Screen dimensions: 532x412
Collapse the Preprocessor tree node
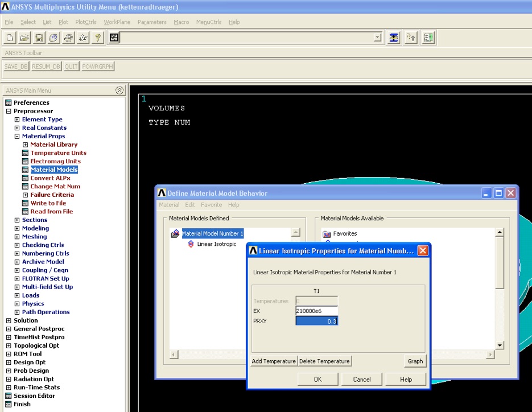(9, 111)
